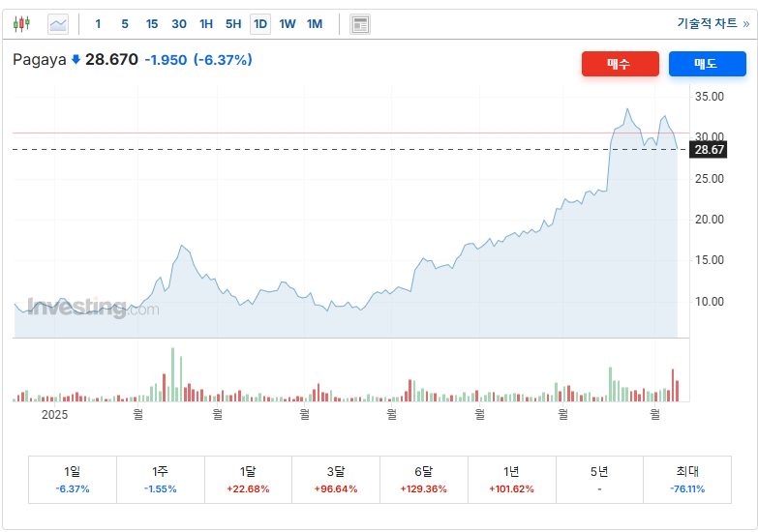Open the 기술적 차트 link
This screenshot has width=758, height=532.
(x=713, y=23)
